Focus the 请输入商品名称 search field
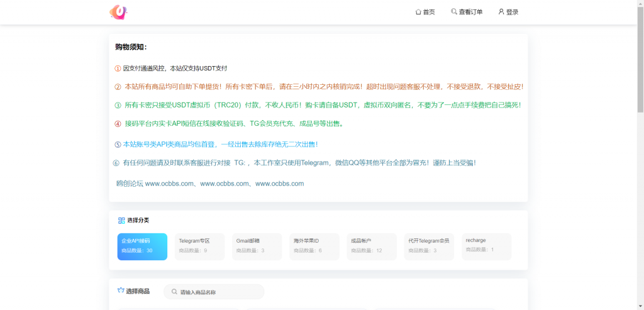The width and height of the screenshot is (644, 310). click(214, 292)
